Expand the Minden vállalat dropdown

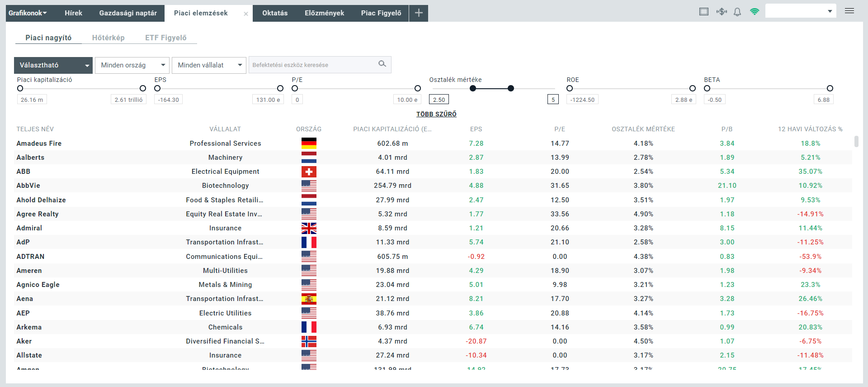[209, 65]
